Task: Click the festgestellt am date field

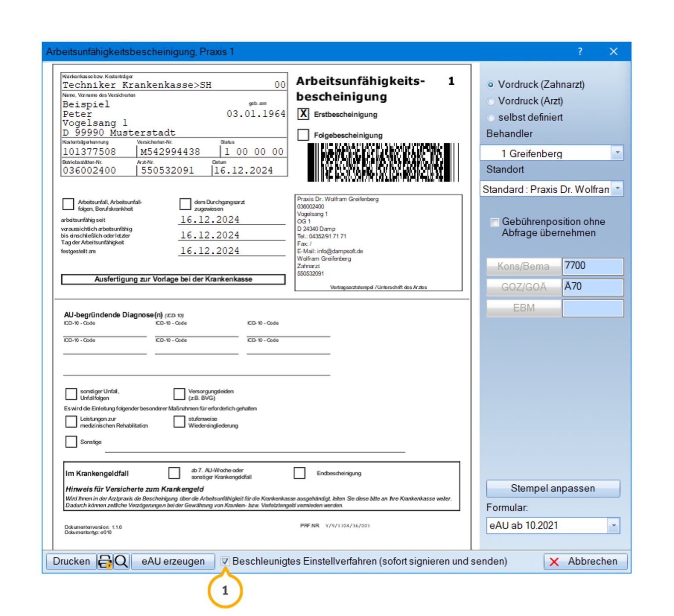Action: (210, 251)
